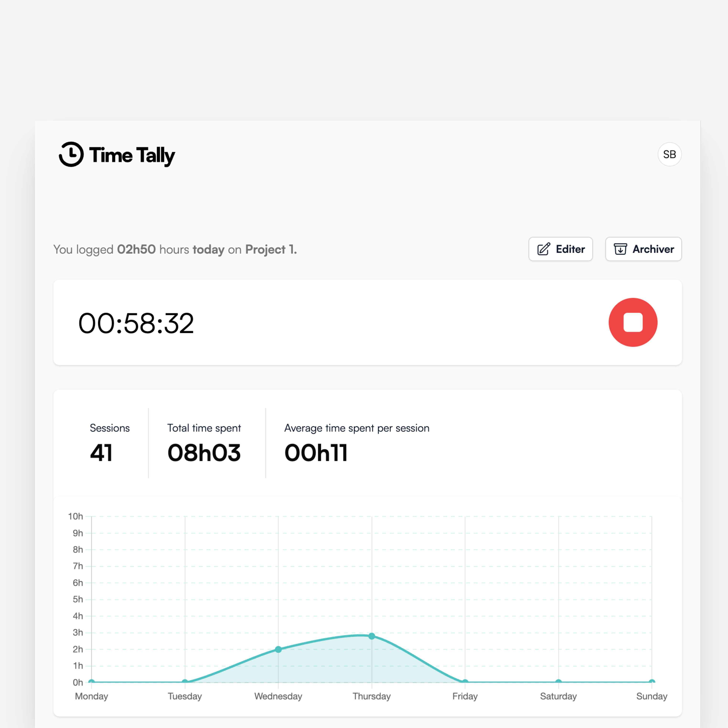
Task: Select the Average time per session value 00h11
Action: click(316, 453)
